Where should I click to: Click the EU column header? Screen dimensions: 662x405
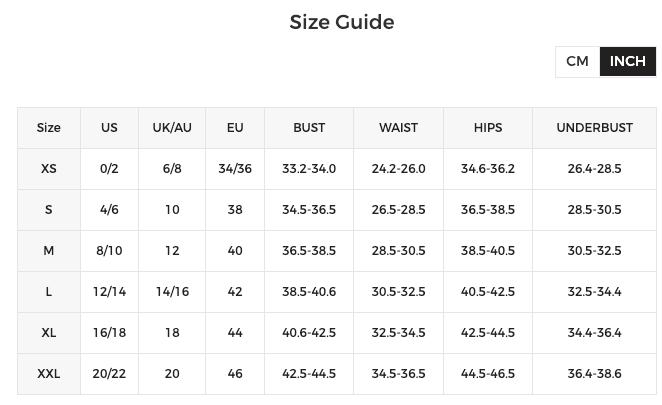(x=235, y=128)
